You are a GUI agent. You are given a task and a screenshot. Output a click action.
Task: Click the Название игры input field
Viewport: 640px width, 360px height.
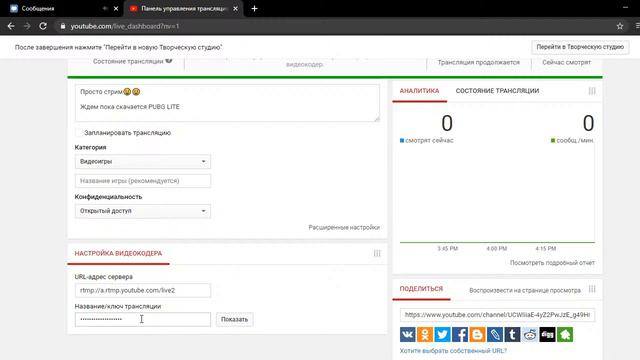pyautogui.click(x=142, y=181)
